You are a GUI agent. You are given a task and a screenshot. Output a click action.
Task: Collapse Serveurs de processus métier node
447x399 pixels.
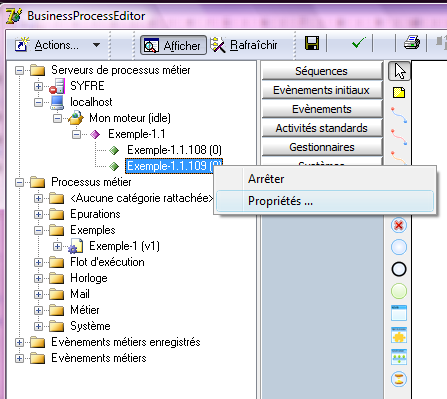(x=20, y=70)
